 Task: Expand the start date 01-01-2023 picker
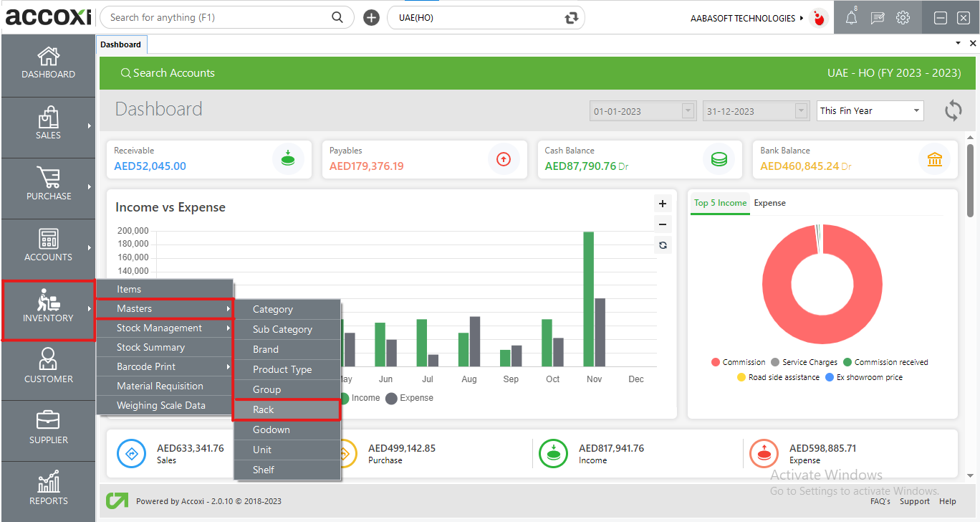(688, 110)
